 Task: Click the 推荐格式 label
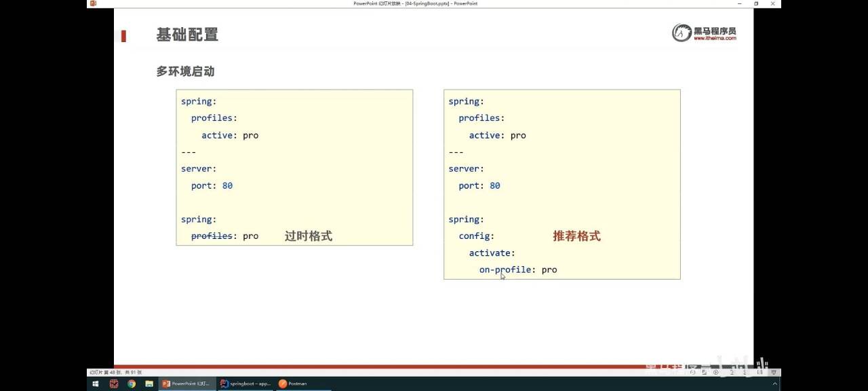[576, 236]
